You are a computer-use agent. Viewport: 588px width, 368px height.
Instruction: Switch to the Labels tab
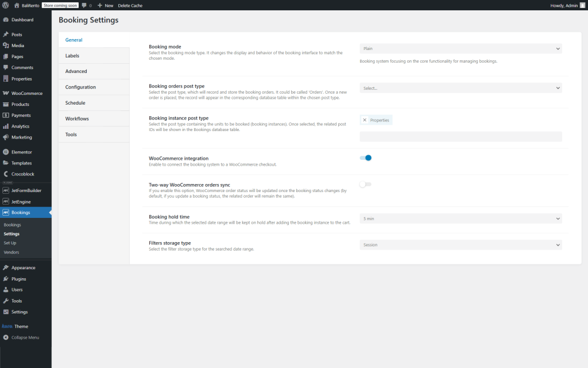(94, 56)
